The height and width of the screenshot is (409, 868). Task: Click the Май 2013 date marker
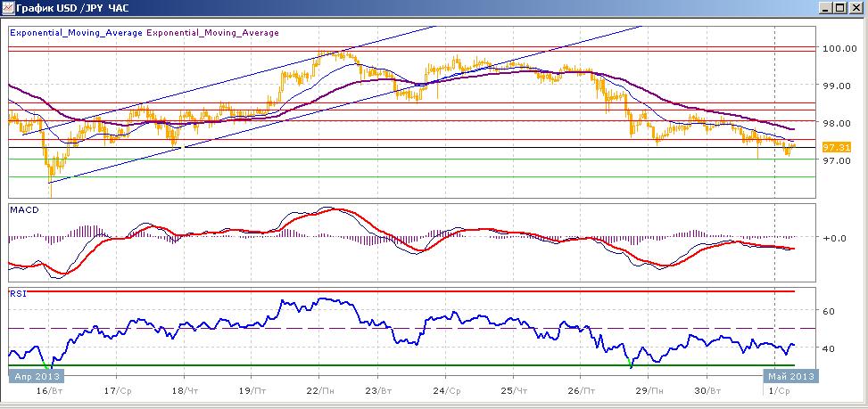[x=790, y=376]
